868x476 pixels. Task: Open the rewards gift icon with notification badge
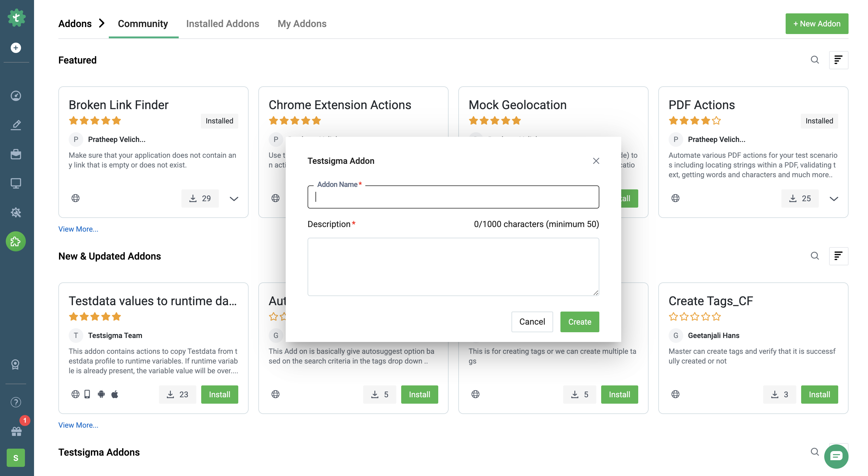(15, 431)
